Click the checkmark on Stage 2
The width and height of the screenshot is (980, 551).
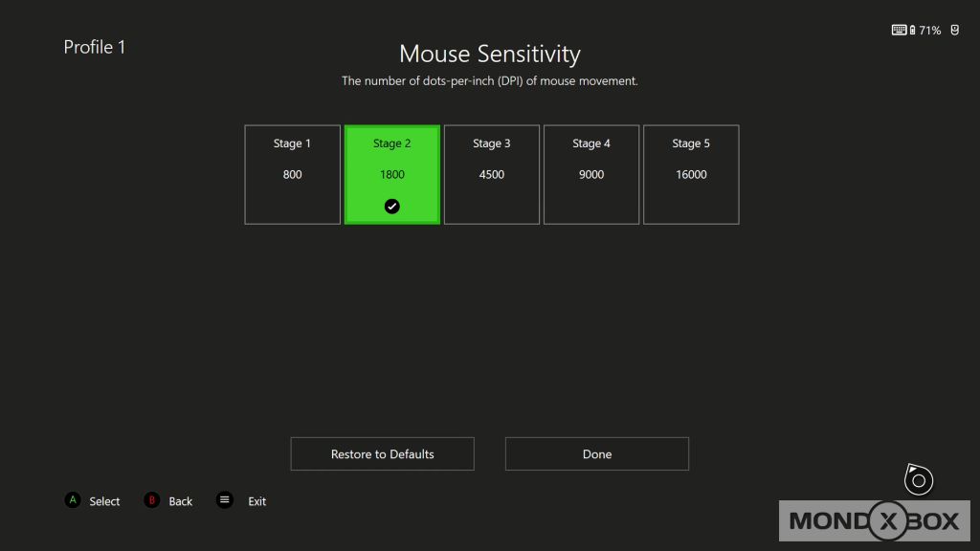point(392,206)
